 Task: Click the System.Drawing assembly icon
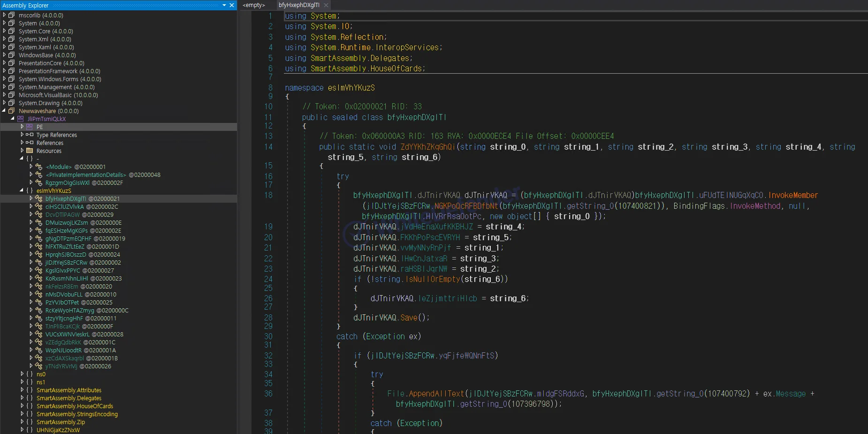coord(12,103)
